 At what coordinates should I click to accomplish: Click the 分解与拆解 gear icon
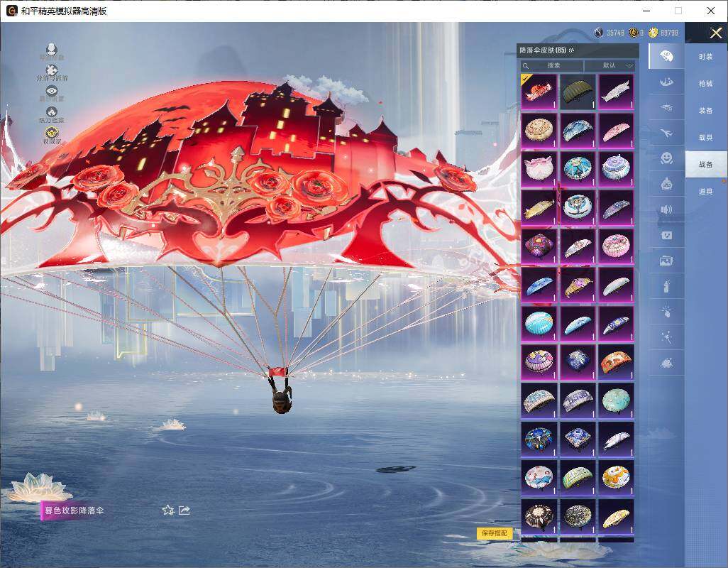52,70
